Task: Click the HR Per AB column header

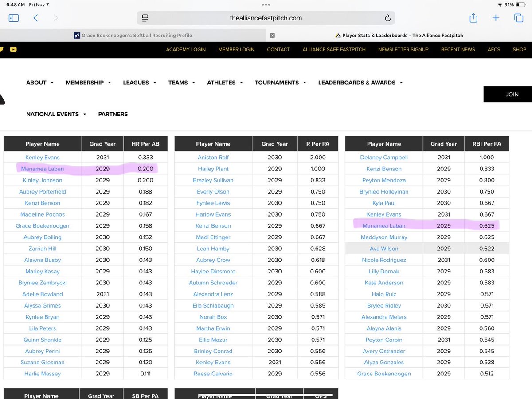Action: (x=145, y=144)
